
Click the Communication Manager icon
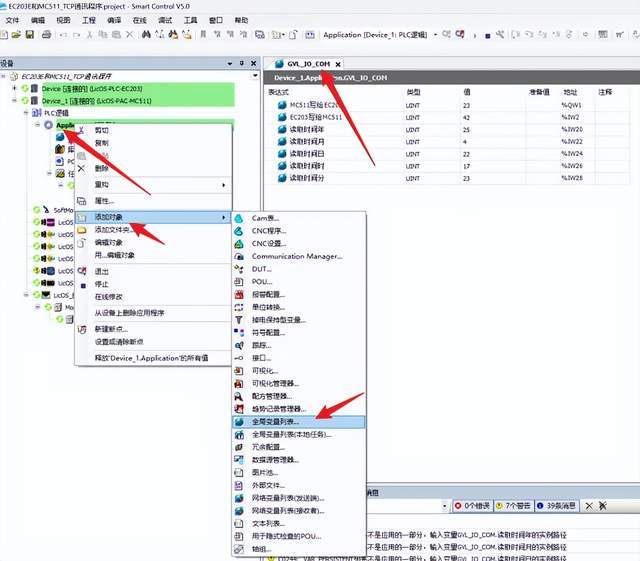point(239,256)
